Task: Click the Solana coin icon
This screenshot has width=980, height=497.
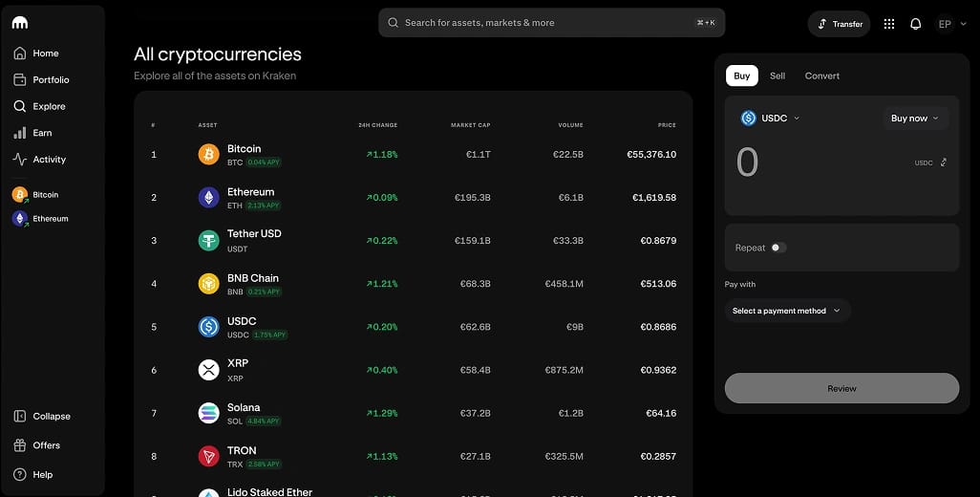Action: (x=209, y=413)
